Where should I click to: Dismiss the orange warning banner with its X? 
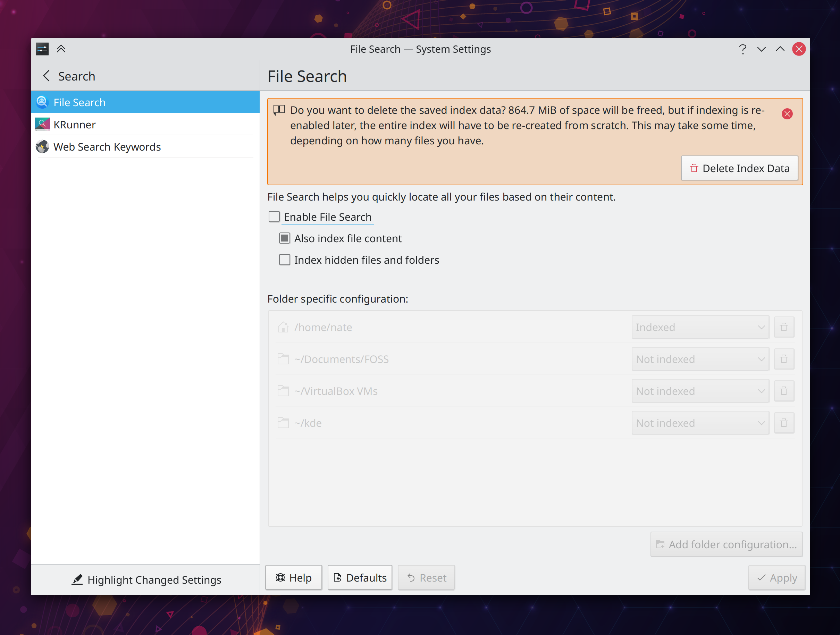click(787, 114)
